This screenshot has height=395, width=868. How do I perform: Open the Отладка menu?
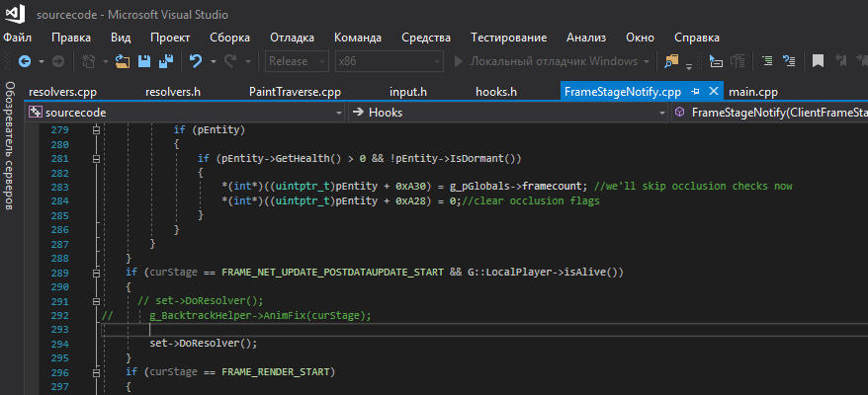pos(293,38)
